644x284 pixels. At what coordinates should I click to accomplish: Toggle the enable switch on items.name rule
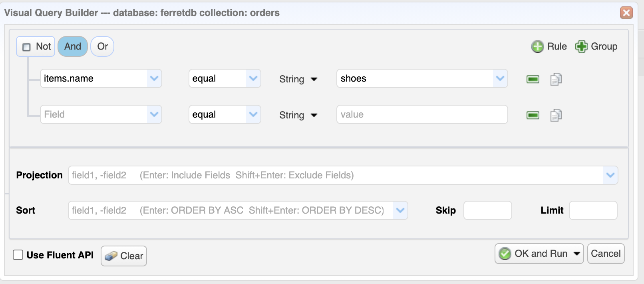pyautogui.click(x=533, y=79)
